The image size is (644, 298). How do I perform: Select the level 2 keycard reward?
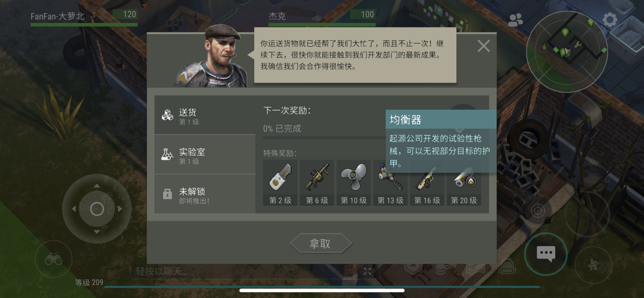pyautogui.click(x=280, y=183)
